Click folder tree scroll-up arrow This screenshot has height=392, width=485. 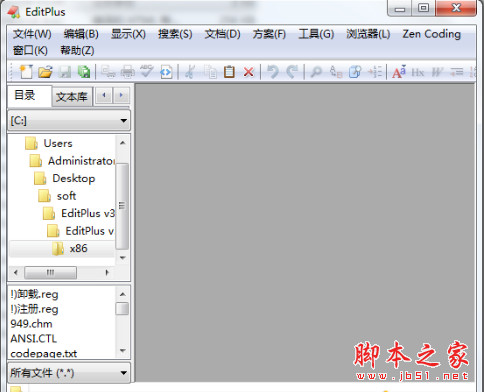[x=122, y=143]
